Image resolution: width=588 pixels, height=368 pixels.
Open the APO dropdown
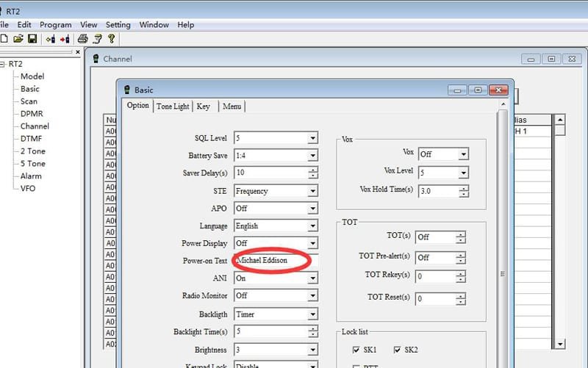313,209
